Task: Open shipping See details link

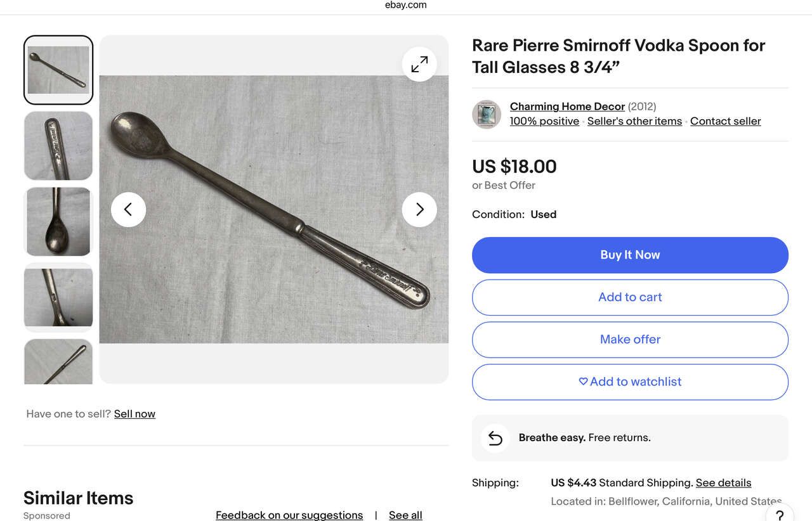Action: pyautogui.click(x=723, y=483)
